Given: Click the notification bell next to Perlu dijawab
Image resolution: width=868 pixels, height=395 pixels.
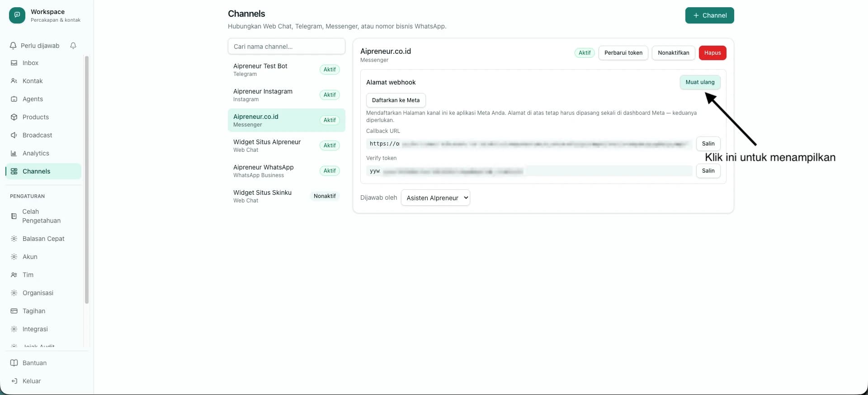Looking at the screenshot, I should click(x=73, y=46).
